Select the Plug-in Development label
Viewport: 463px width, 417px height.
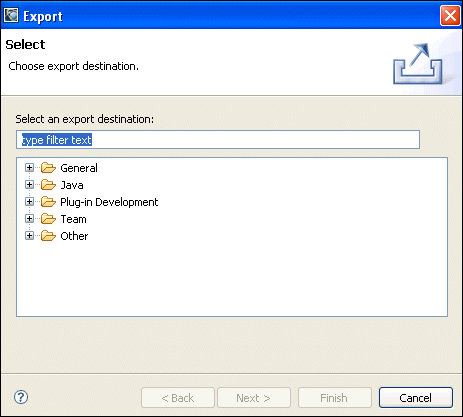coord(109,202)
